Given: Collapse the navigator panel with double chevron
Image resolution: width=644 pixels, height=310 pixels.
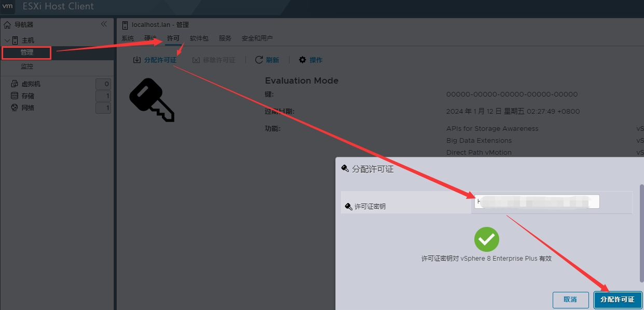Looking at the screenshot, I should click(104, 24).
